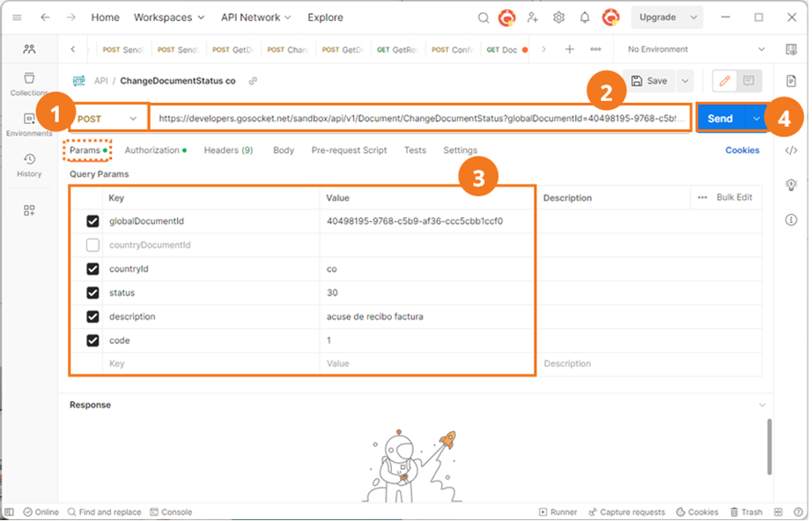
Task: Click the invite collaborators icon
Action: point(532,18)
